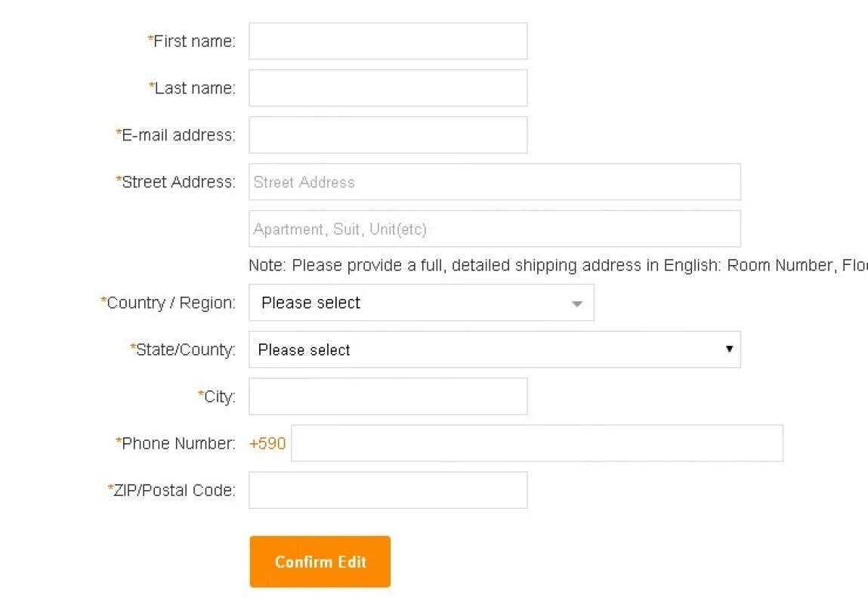Click the Country / Region label text

click(x=168, y=303)
